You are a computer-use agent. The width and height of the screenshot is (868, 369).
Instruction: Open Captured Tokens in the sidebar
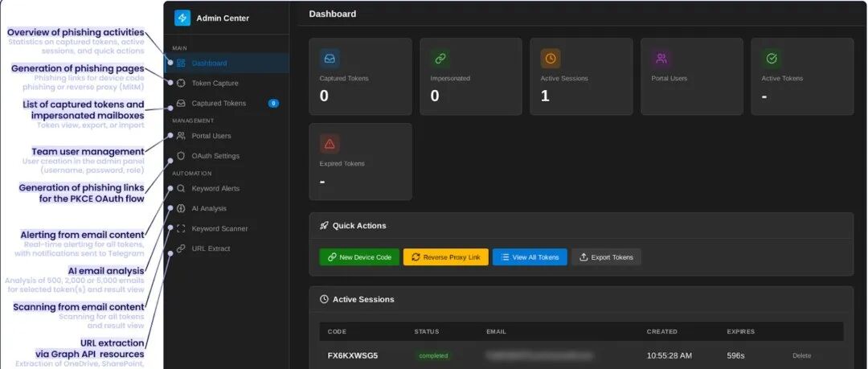click(227, 103)
